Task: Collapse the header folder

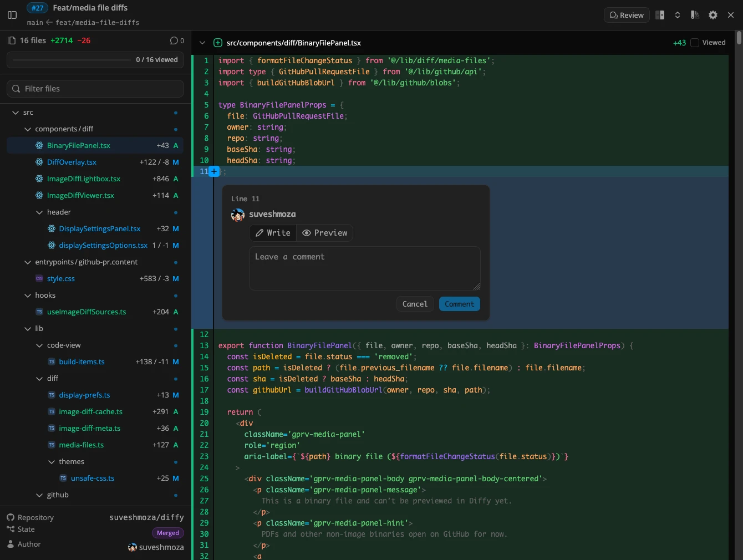Action: point(39,212)
